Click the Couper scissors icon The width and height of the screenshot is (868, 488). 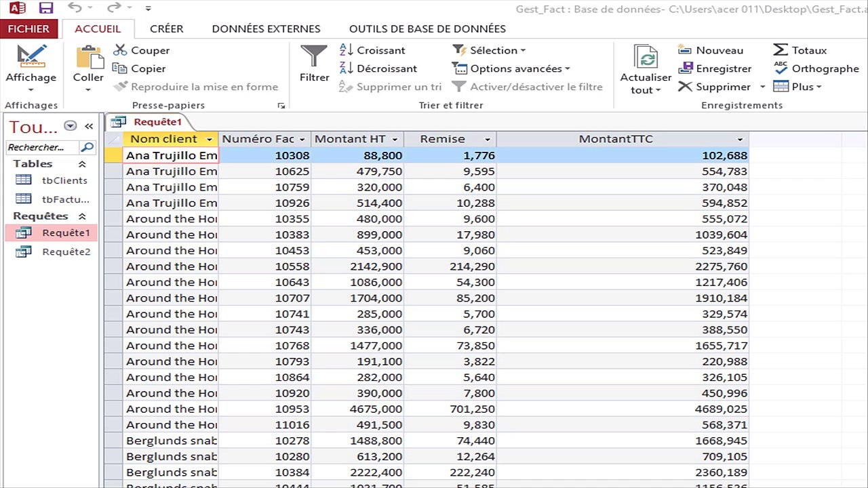(120, 50)
